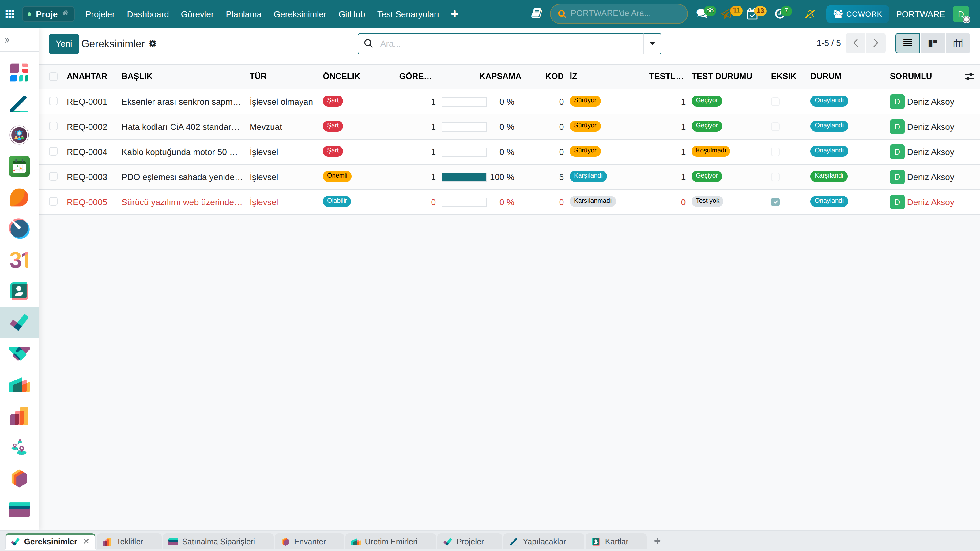The width and height of the screenshot is (980, 551).
Task: Tick the checkbox for REQ-0001
Action: click(53, 101)
